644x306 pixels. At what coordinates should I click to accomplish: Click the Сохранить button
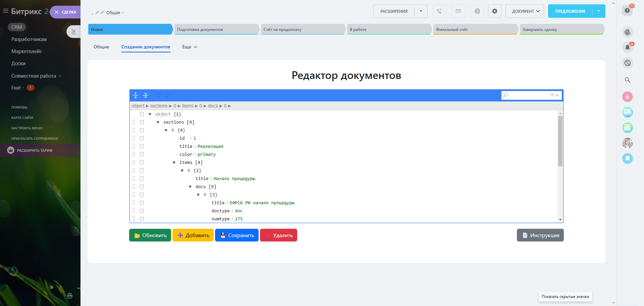click(x=236, y=235)
